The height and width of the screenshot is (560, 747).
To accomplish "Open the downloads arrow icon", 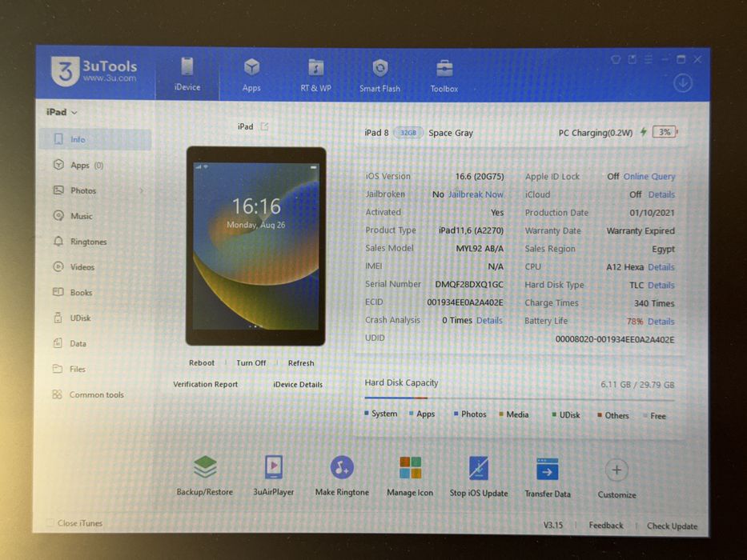I will (683, 83).
